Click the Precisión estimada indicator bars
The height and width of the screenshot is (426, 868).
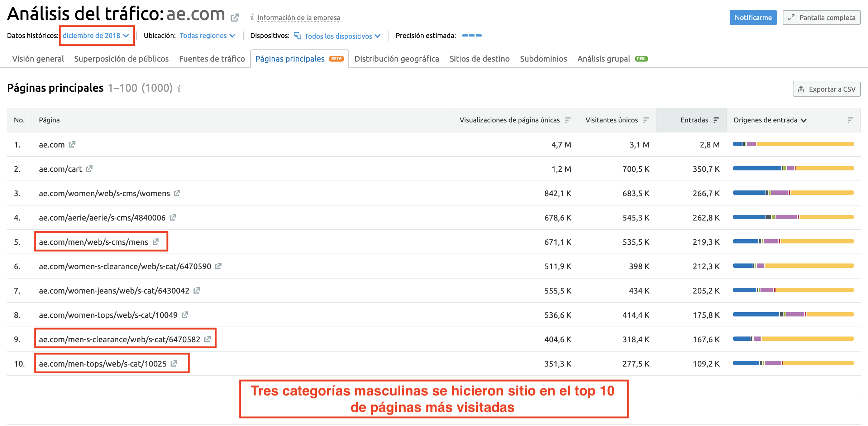[472, 35]
